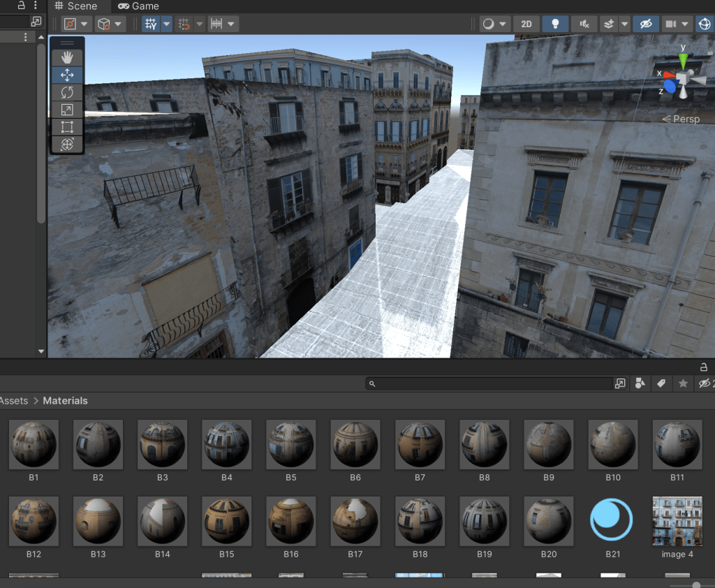Expand the grid snapping dropdown arrow
This screenshot has width=715, height=588.
pos(167,24)
